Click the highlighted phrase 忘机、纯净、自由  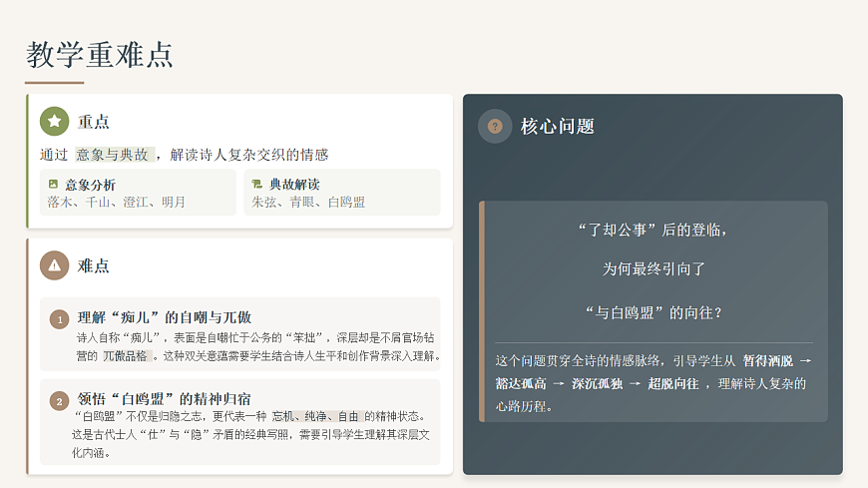(315, 416)
